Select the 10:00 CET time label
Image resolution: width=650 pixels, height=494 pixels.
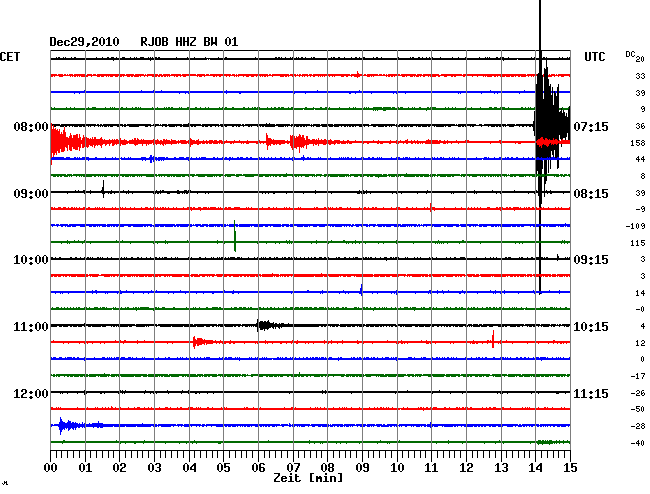[x=31, y=260]
